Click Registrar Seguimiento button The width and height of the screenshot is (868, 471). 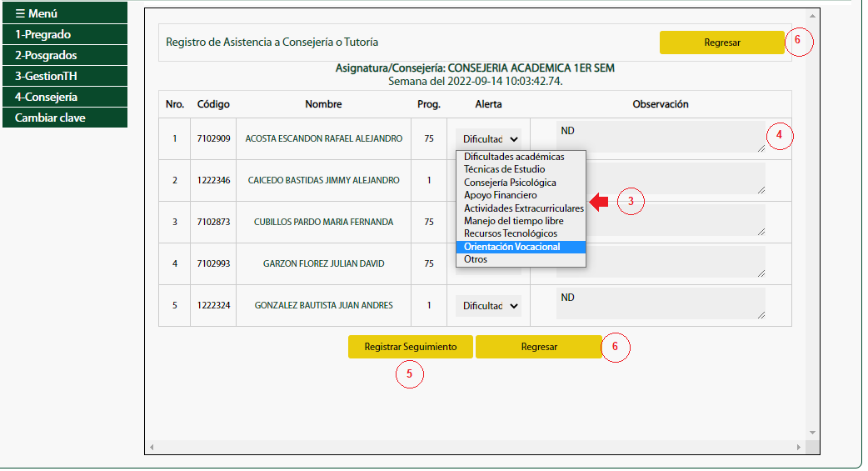tap(410, 347)
